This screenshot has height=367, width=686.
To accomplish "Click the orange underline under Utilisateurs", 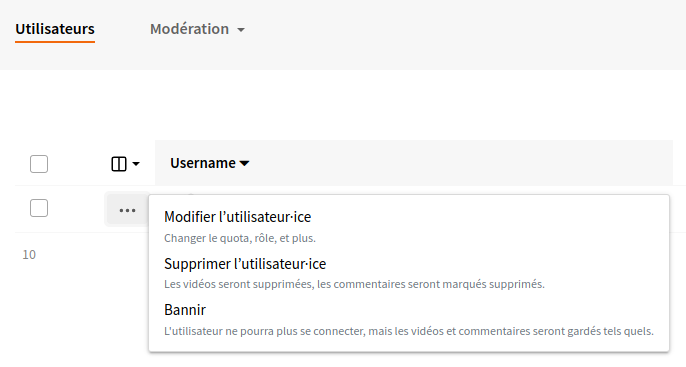I will pyautogui.click(x=55, y=42).
